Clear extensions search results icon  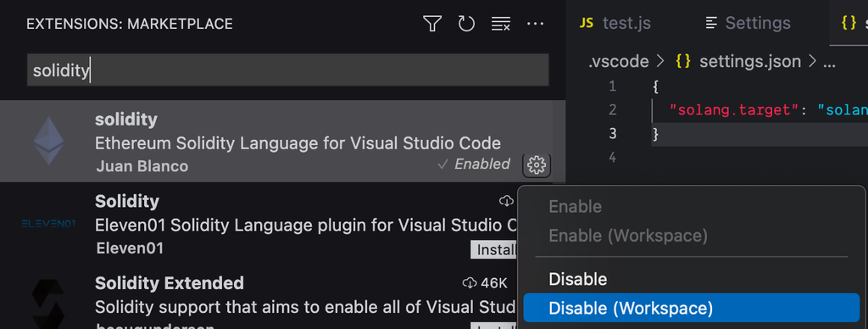point(501,24)
